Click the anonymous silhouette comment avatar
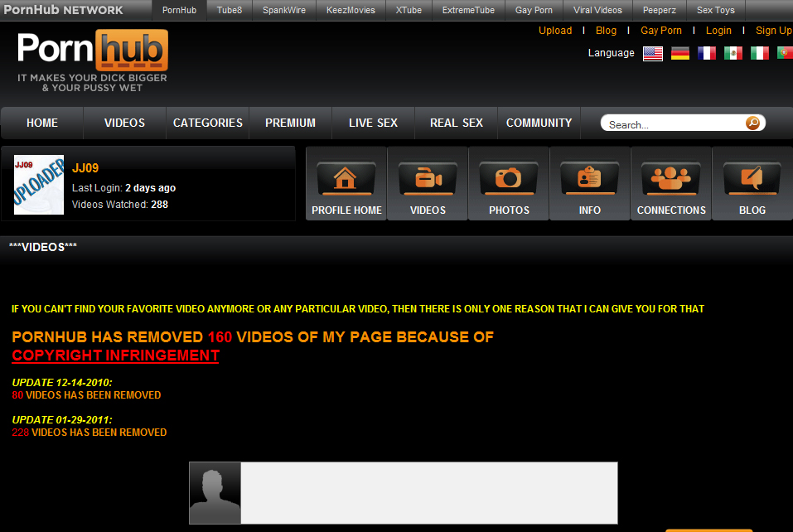 click(x=215, y=493)
